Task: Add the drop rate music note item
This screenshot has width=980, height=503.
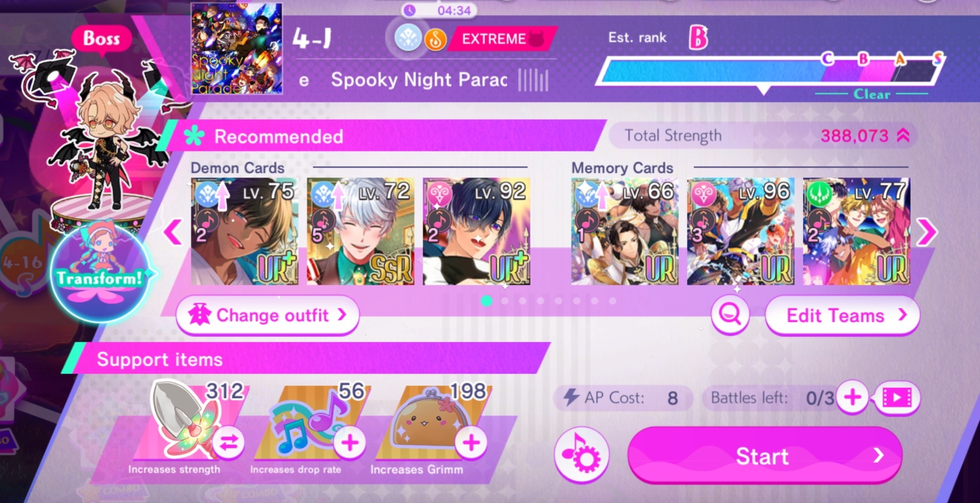Action: tap(350, 442)
